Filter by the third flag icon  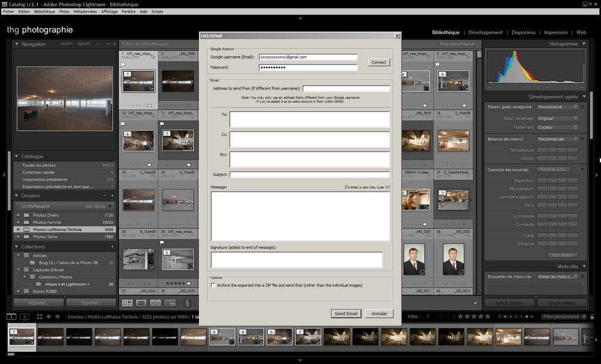point(441,317)
